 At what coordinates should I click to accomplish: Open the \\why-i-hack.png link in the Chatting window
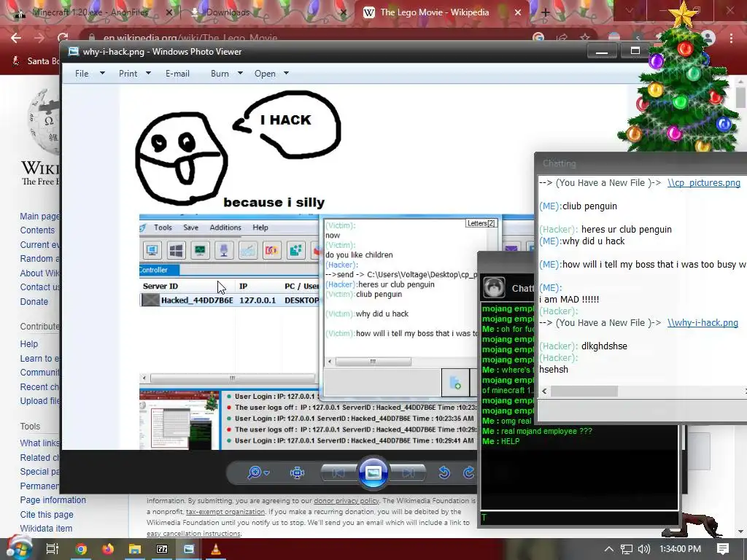pos(703,323)
